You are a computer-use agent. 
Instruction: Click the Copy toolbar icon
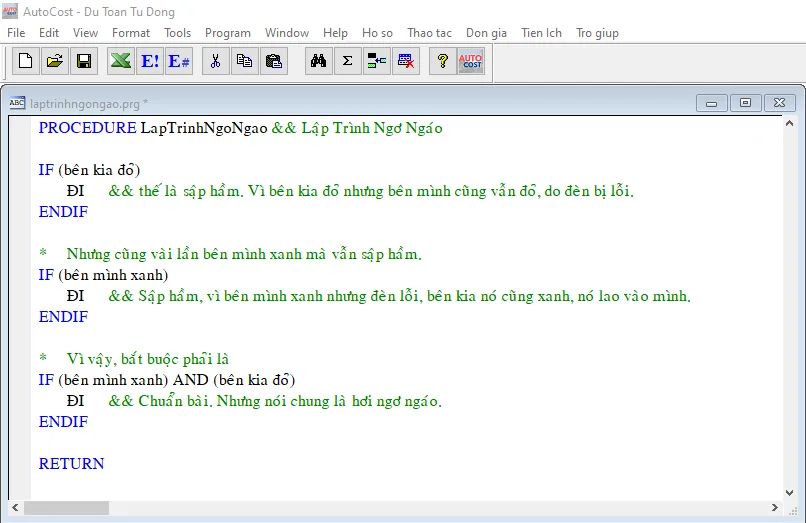pos(244,62)
